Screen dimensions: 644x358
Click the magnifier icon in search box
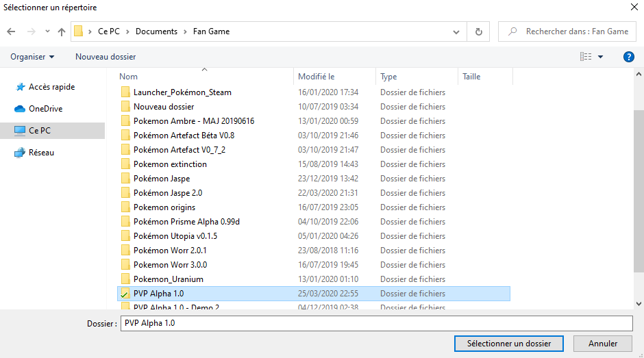[512, 31]
